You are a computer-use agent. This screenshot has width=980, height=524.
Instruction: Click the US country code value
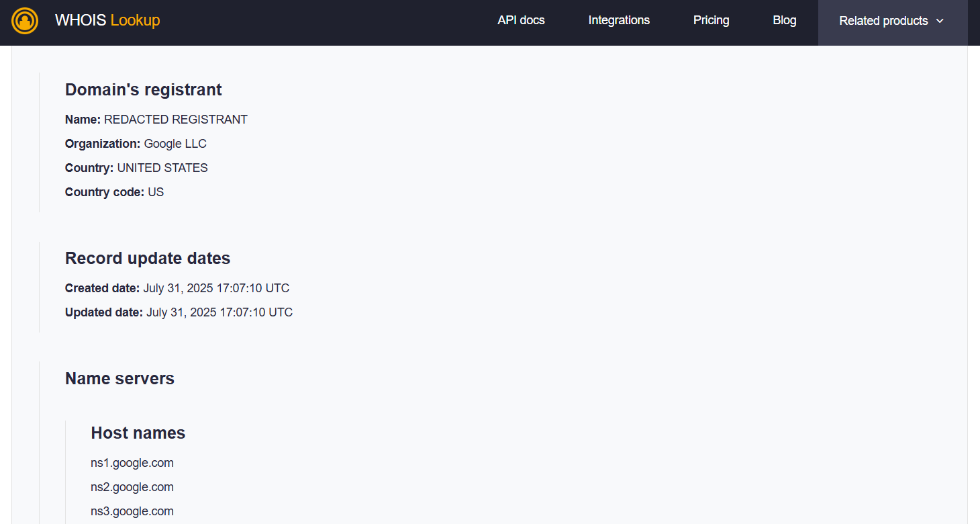click(x=156, y=192)
